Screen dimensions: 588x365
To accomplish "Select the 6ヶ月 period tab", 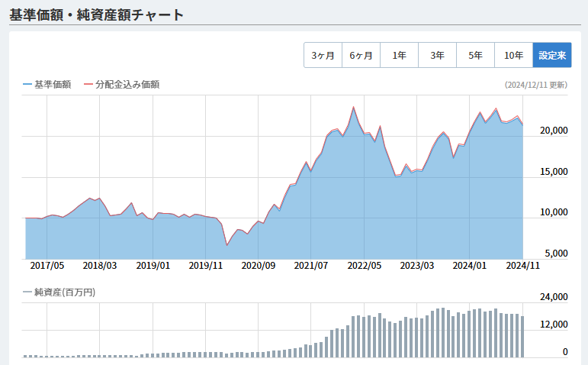I will [x=361, y=55].
